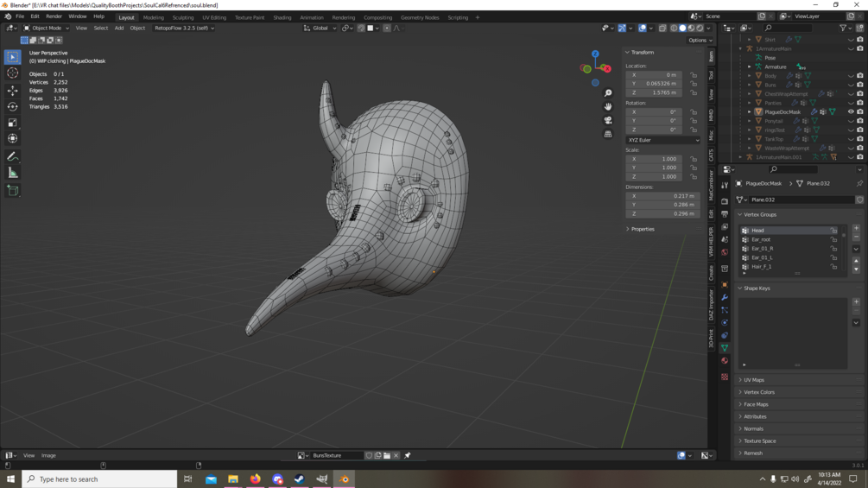
Task: Click the Cursor tool icon
Action: coord(12,73)
